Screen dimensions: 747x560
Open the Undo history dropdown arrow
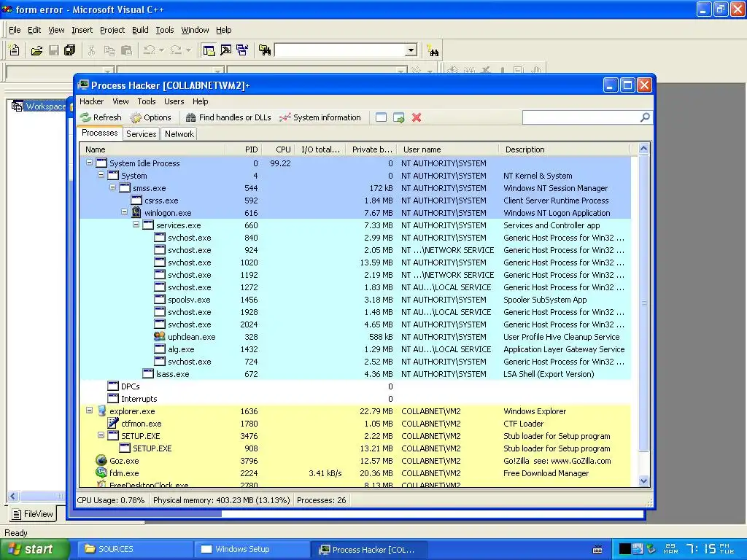[161, 50]
